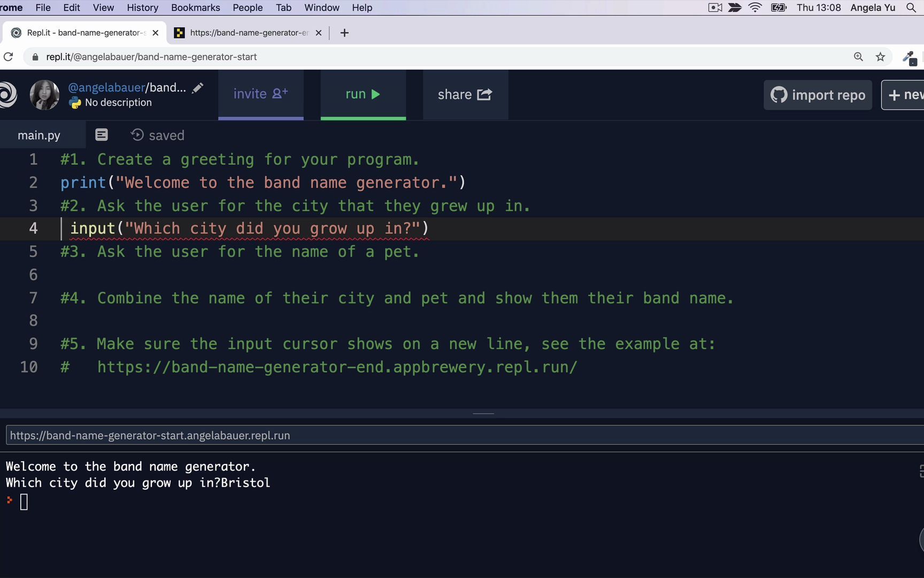The height and width of the screenshot is (578, 924).
Task: Create a new repl with the plus icon
Action: pos(894,95)
